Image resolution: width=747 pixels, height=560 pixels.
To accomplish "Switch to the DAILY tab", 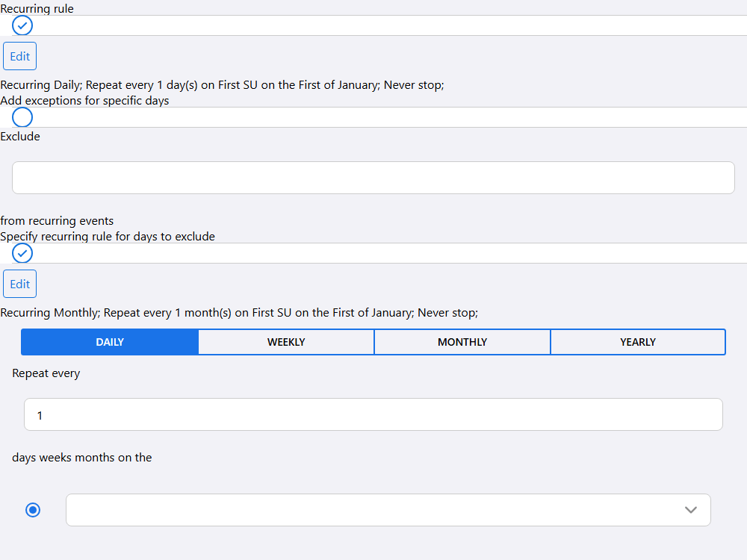I will 110,342.
